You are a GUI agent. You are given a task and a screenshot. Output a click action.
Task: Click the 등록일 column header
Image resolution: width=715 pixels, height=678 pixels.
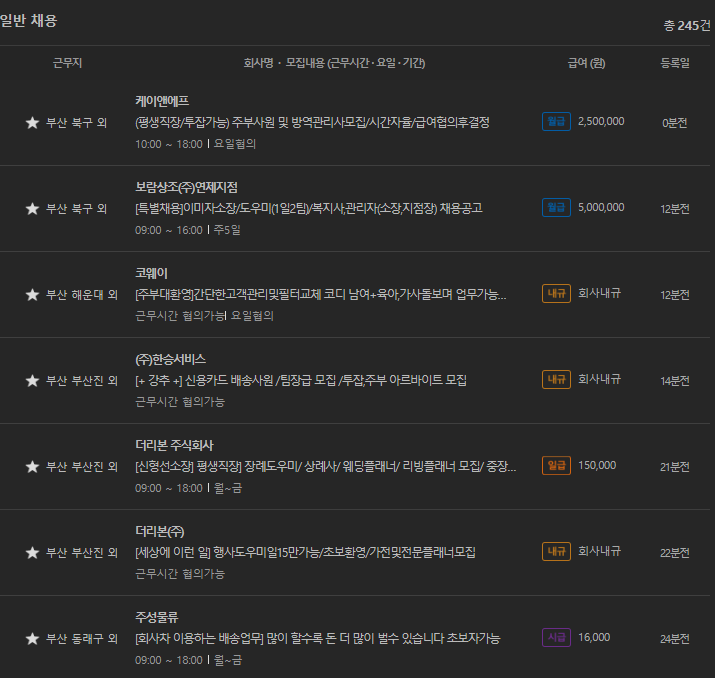675,63
